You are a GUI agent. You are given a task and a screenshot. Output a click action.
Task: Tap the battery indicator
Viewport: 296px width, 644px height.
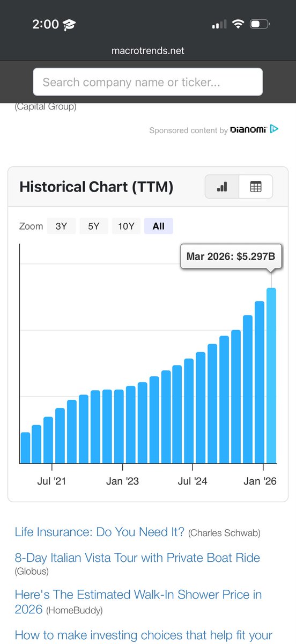[x=260, y=24]
